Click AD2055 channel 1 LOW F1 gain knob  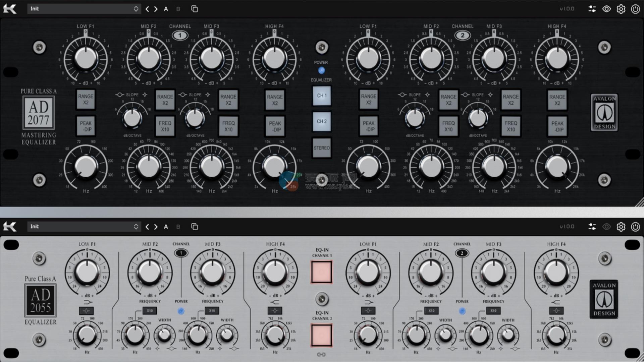[87, 272]
